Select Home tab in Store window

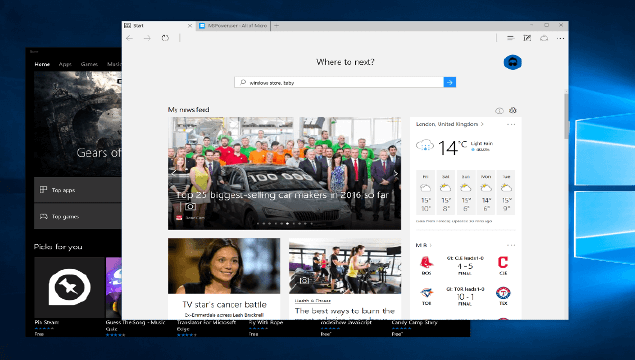pyautogui.click(x=42, y=64)
